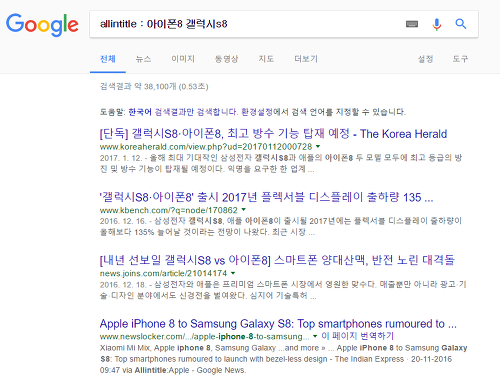The width and height of the screenshot is (500, 389).
Task: Expand newslocker.com URL dropdown arrow
Action: 315,336
